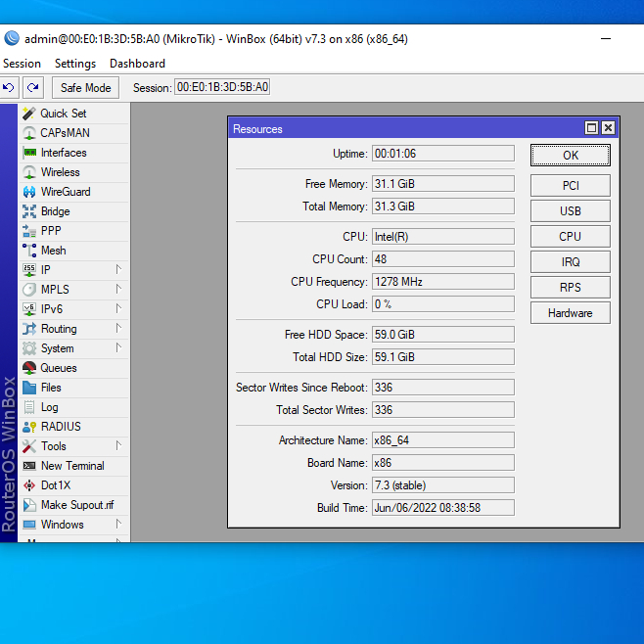This screenshot has width=644, height=644.
Task: Click the Uptime value field
Action: pos(443,154)
